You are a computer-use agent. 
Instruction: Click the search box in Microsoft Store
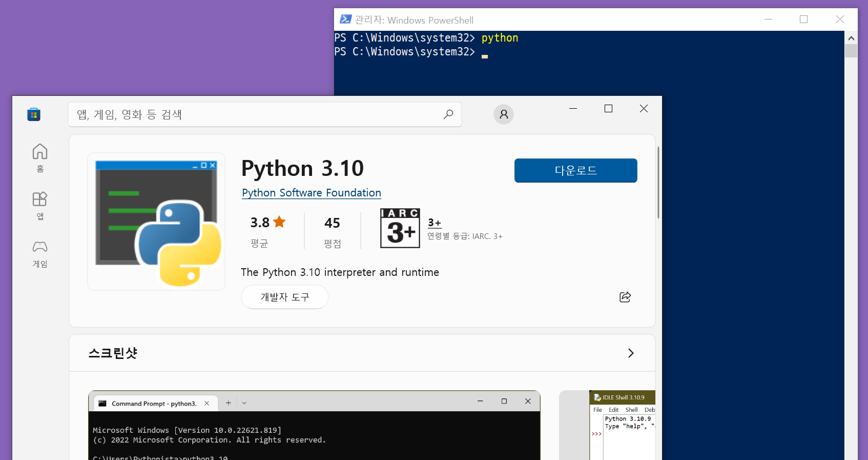pyautogui.click(x=265, y=114)
